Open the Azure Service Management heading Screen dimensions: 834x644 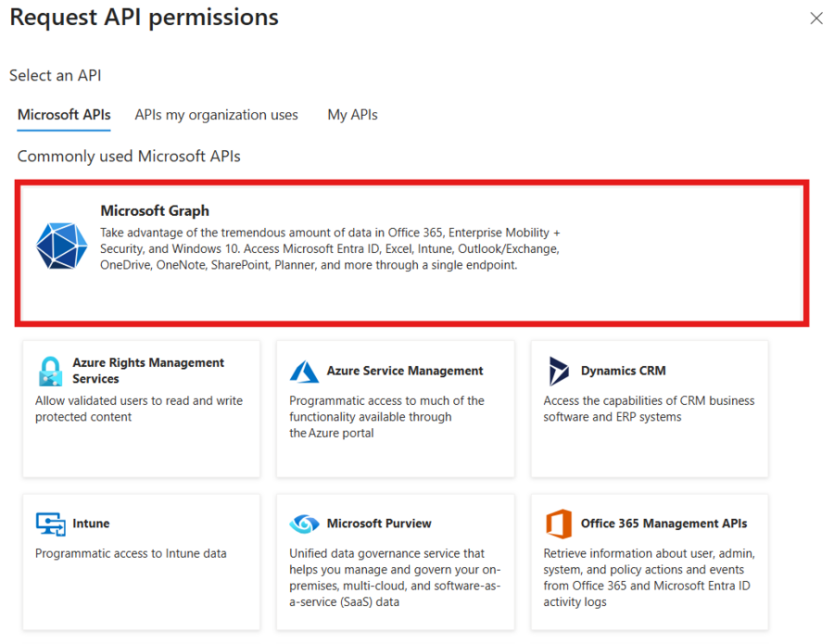tap(405, 371)
